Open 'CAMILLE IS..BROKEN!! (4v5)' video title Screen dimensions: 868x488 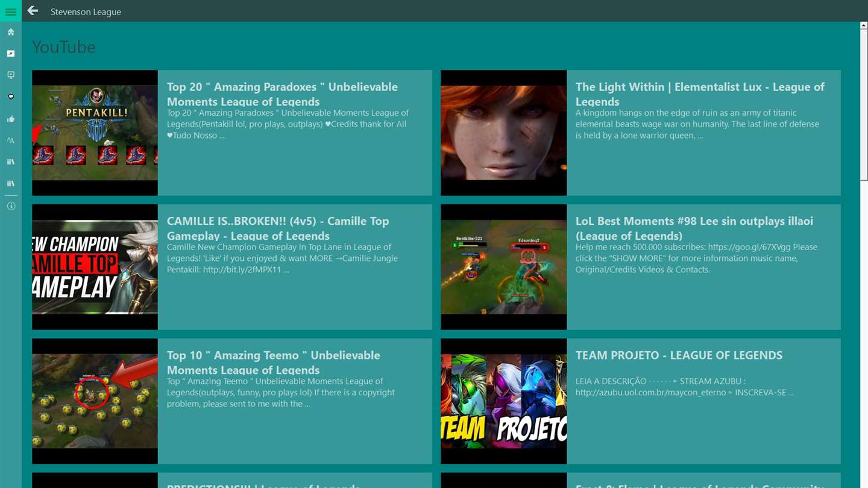[278, 228]
